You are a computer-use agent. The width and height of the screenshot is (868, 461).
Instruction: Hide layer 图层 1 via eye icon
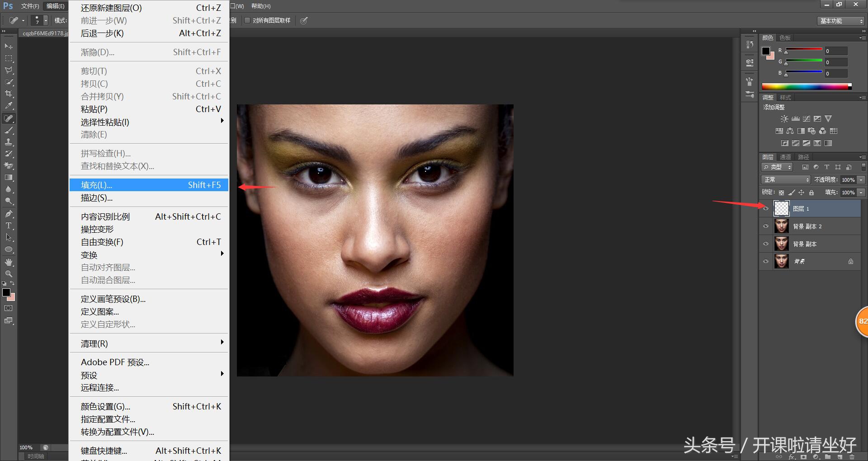[x=766, y=208]
